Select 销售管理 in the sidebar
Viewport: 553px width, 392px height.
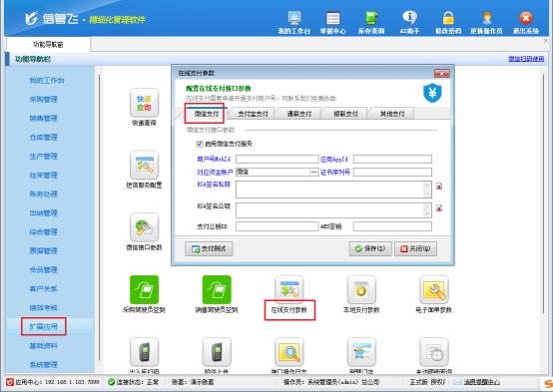(43, 119)
